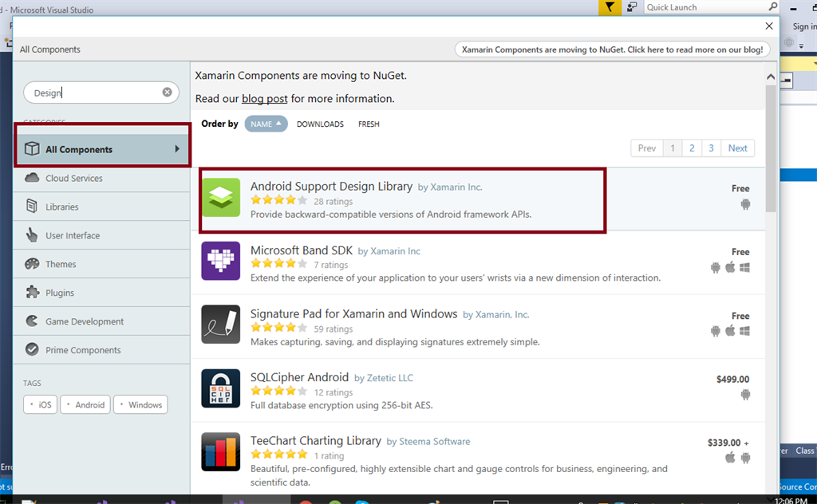Click the Prime Components checkmark icon

click(32, 349)
